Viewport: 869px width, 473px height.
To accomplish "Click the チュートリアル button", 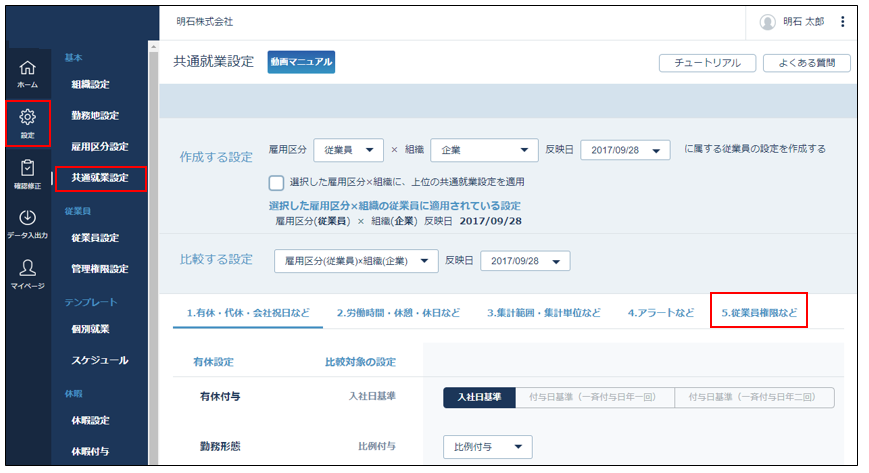I will click(x=707, y=63).
